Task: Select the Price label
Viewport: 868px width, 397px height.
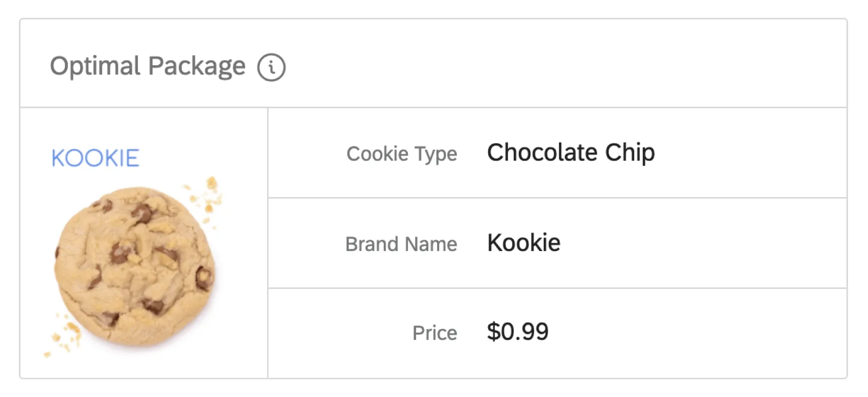Action: click(435, 333)
